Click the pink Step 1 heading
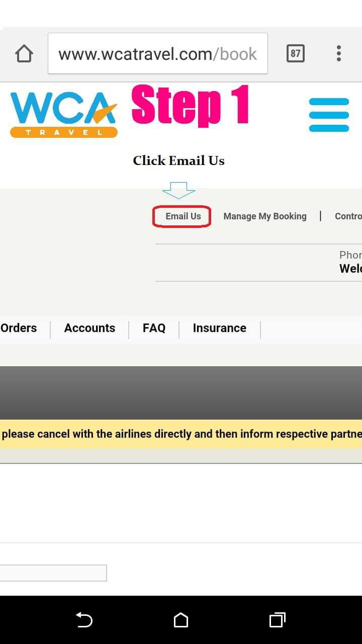362x644 pixels. pos(190,107)
